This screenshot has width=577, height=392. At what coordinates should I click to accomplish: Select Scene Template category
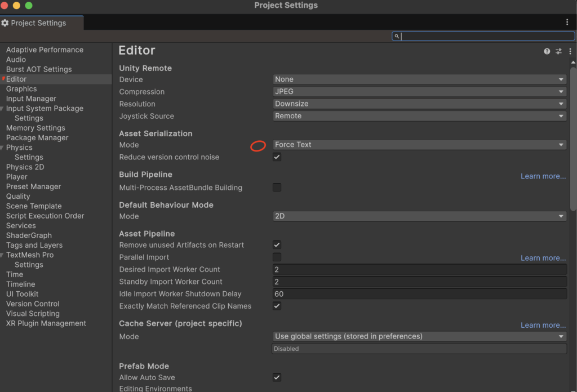(x=34, y=206)
